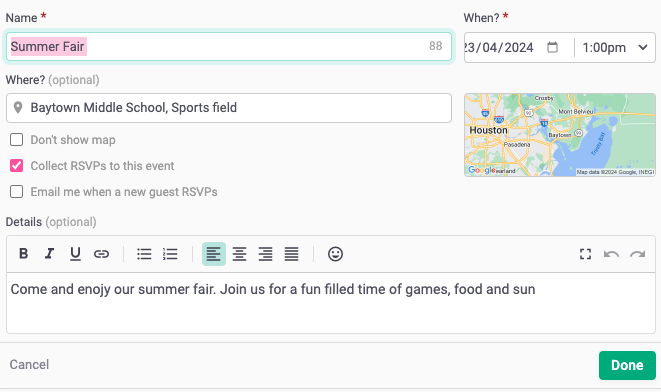Create a bulleted list

coord(144,254)
